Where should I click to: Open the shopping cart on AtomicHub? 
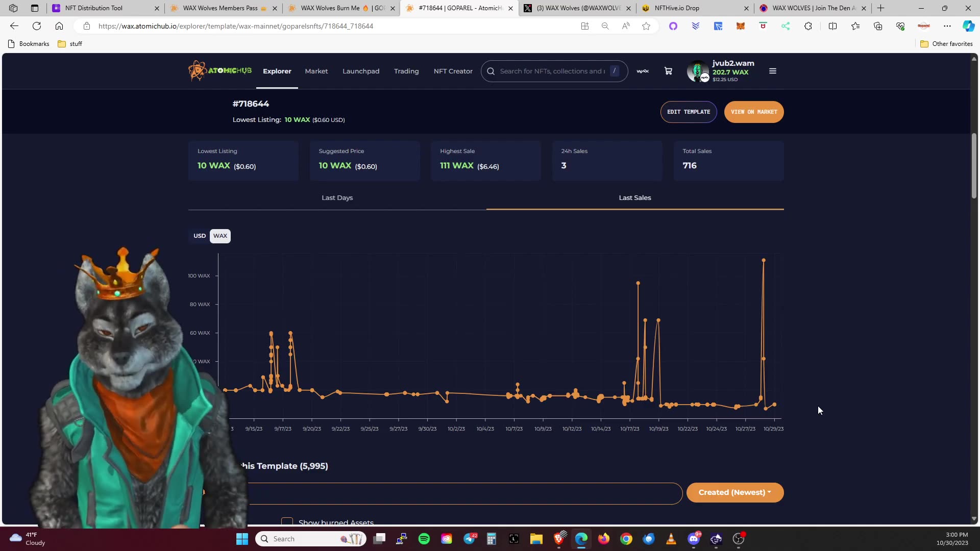668,71
